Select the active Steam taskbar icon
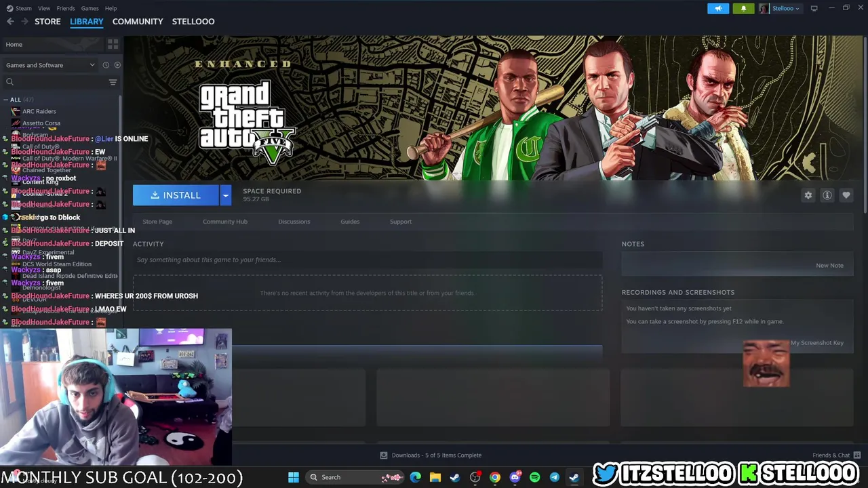 574,477
